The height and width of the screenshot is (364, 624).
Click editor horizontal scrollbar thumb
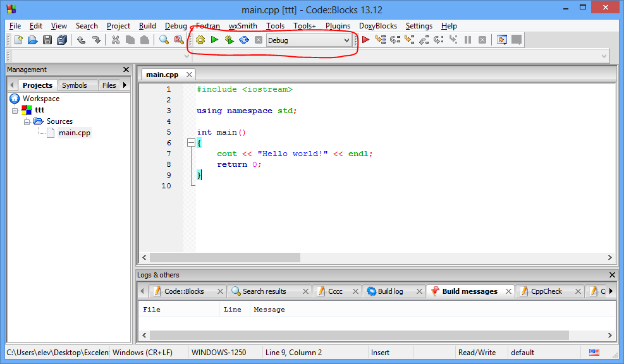coord(225,257)
